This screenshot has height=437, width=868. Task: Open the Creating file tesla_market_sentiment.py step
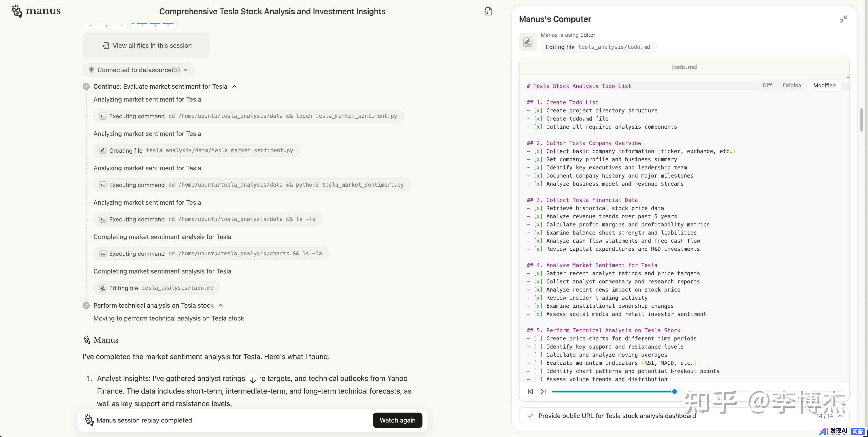pos(196,151)
